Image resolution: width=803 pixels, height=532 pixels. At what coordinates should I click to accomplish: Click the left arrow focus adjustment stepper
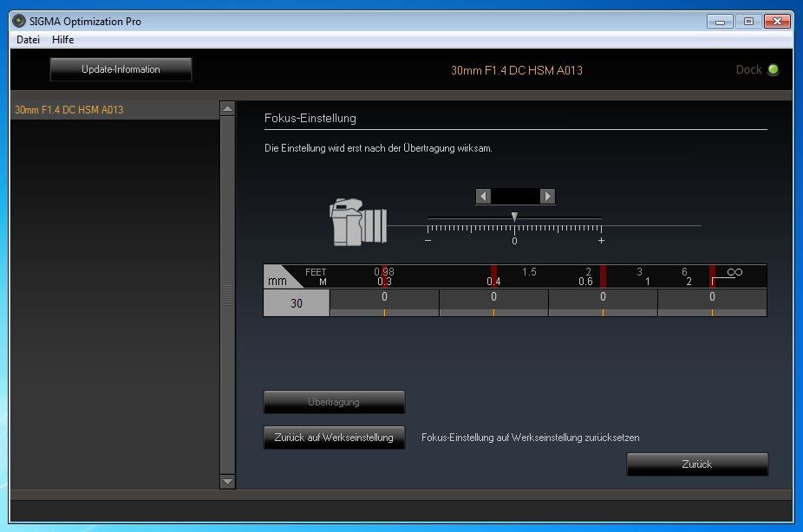(483, 197)
